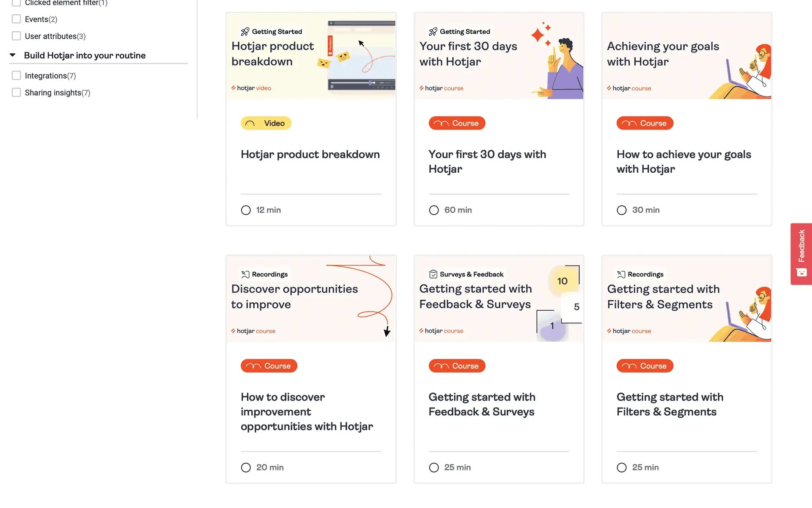Open Getting started with Feedback & Surveys thumbnail
The width and height of the screenshot is (812, 508).
click(x=499, y=298)
